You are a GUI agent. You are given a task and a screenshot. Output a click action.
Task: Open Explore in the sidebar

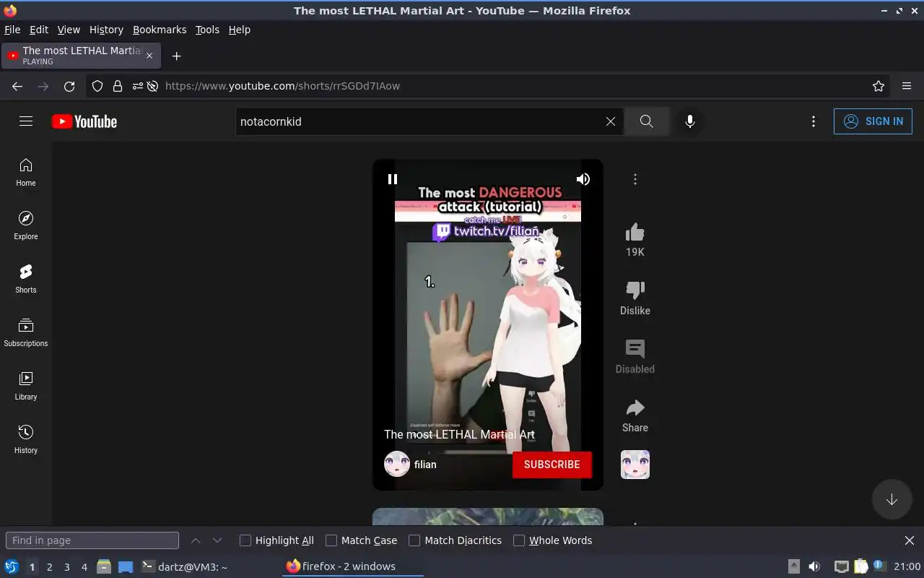(26, 226)
